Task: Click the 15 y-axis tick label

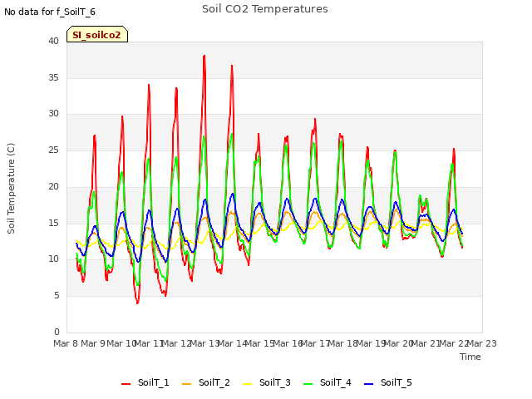Action: 53,223
